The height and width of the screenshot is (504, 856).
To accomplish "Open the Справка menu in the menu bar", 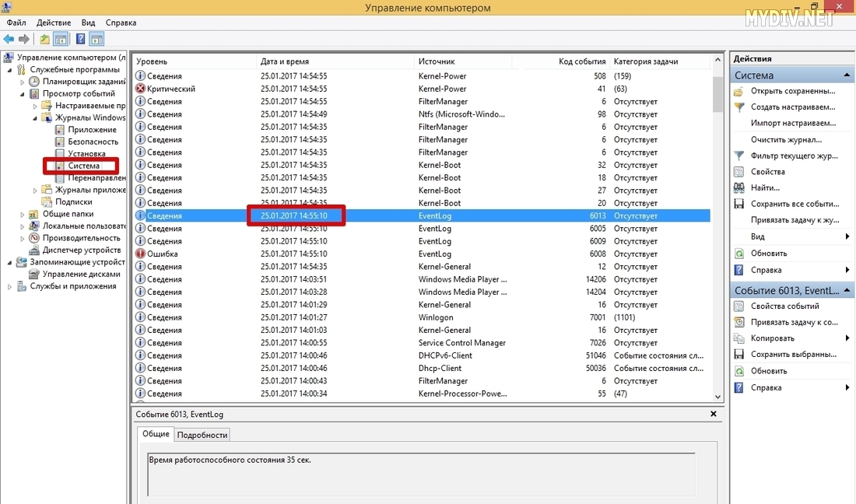I will pos(121,23).
